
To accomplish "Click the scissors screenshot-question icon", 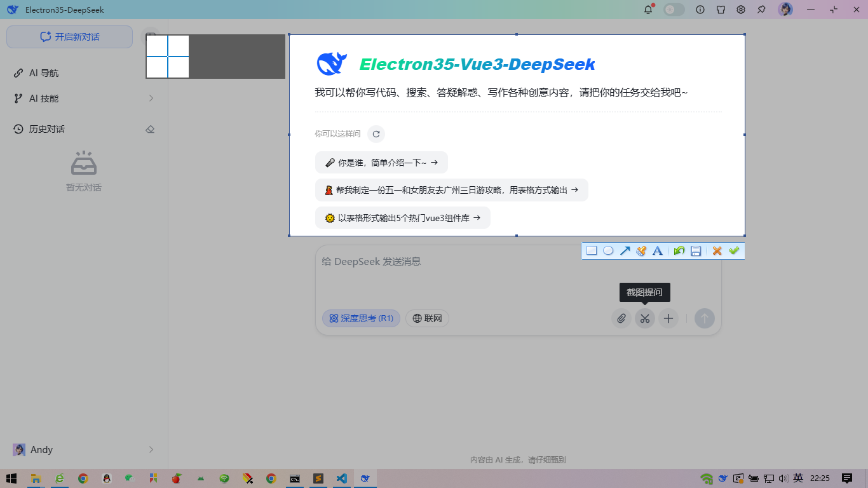I will pyautogui.click(x=645, y=318).
